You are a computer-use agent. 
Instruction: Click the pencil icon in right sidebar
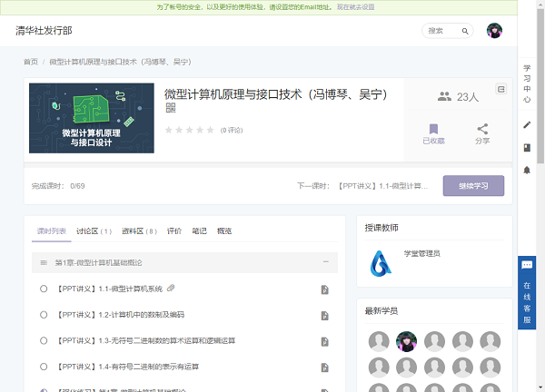527,125
